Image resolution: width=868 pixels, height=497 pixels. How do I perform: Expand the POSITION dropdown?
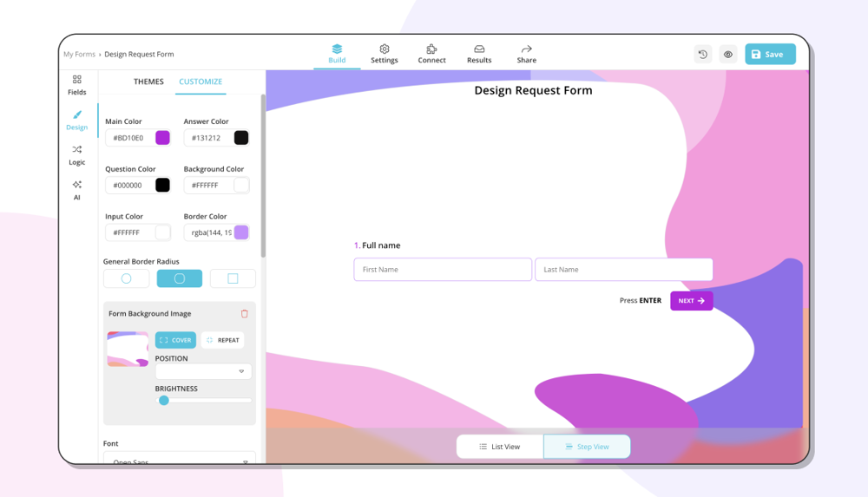(203, 371)
